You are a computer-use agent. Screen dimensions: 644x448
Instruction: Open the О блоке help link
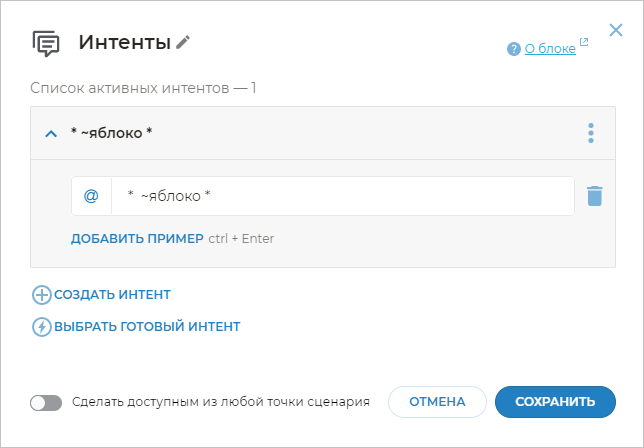point(550,48)
